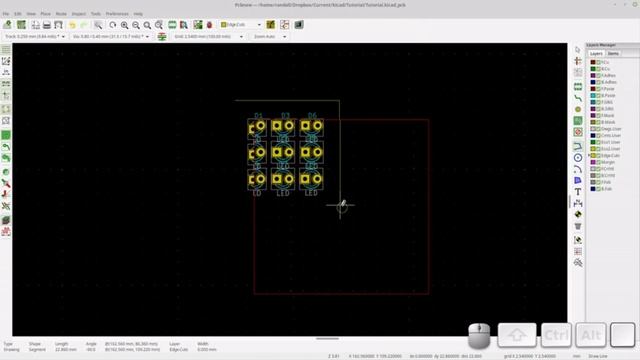Viewport: 640px width, 360px height.
Task: Click the D1 LED footprint pad on canvas
Action: 260,126
